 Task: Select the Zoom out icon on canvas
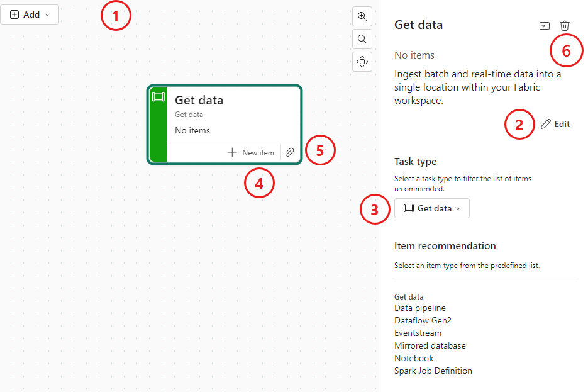tap(362, 39)
